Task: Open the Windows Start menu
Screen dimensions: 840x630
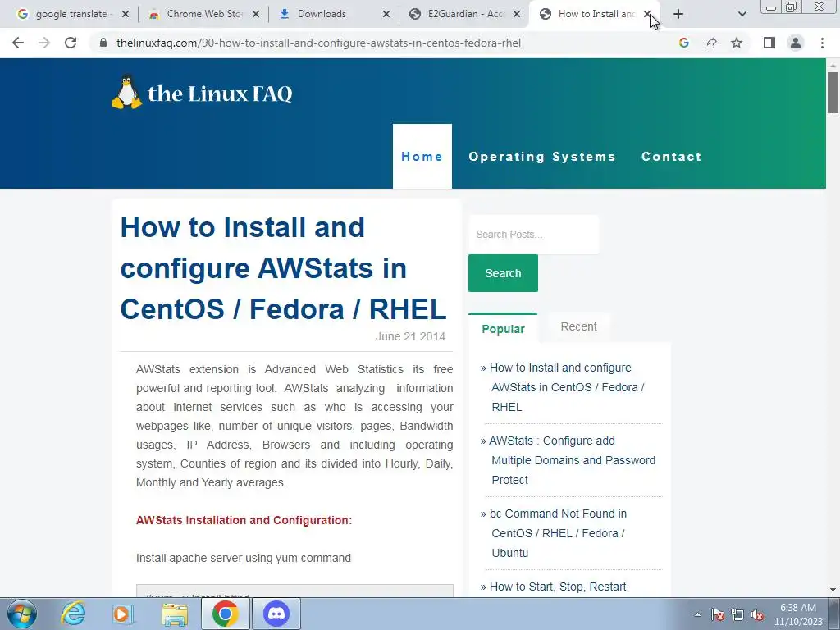Action: pos(22,614)
